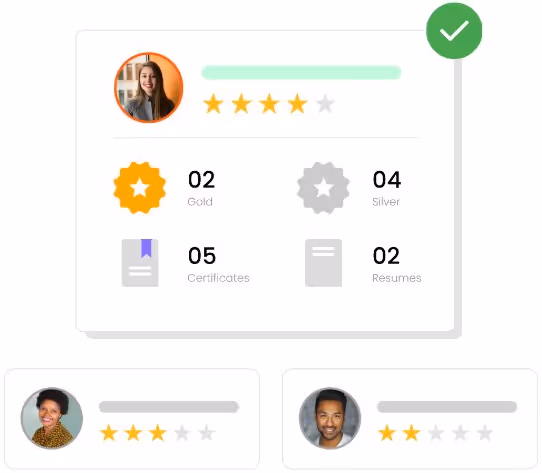Click the 'Certificates' label
542x473 pixels.
point(218,278)
